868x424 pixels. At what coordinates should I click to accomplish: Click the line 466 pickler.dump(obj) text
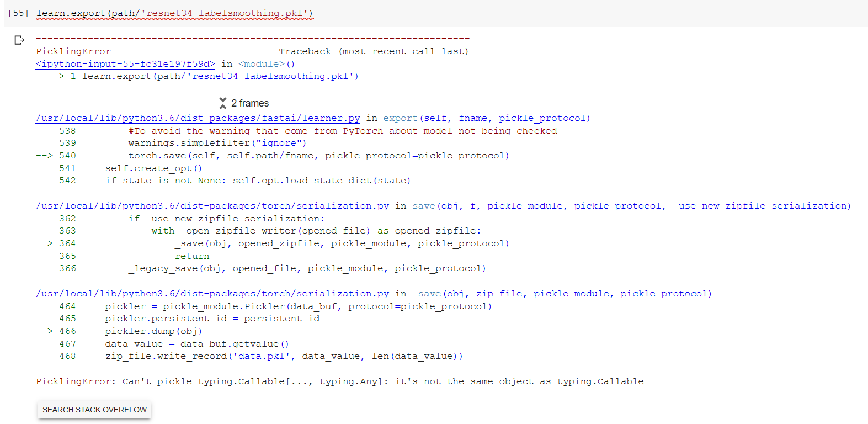154,331
